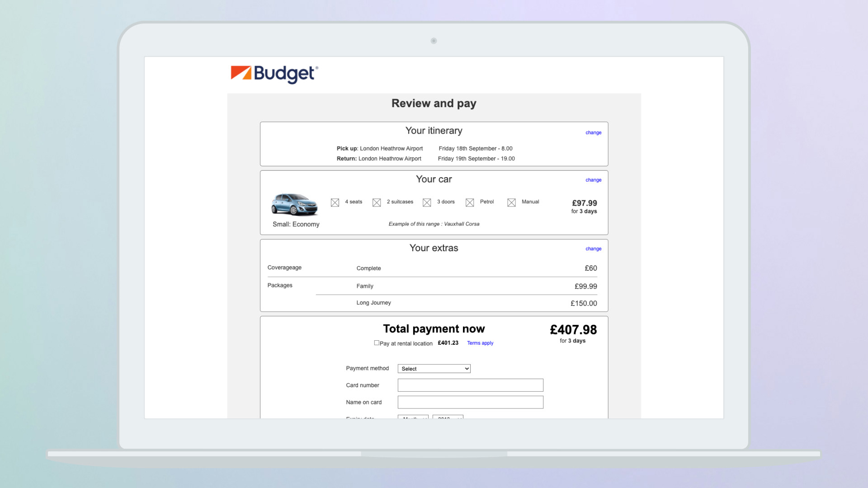Image resolution: width=868 pixels, height=488 pixels.
Task: Open the Payment method Select dropdown
Action: [x=434, y=369]
